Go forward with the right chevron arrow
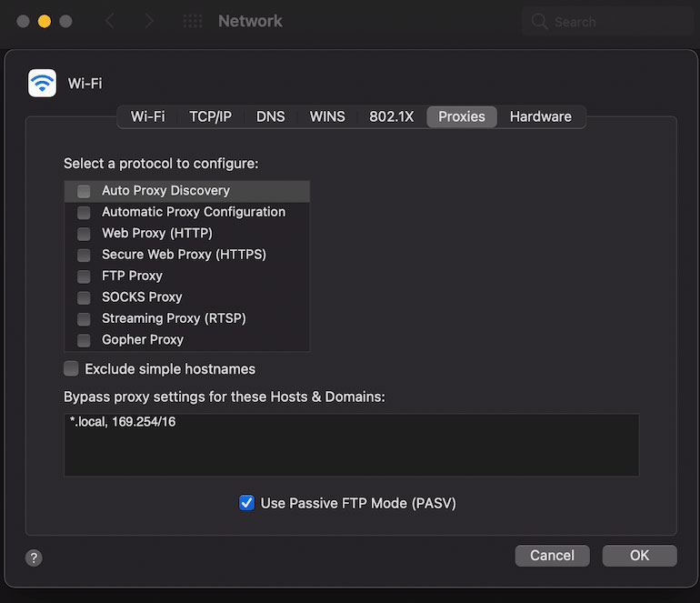Image resolution: width=700 pixels, height=603 pixels. (x=149, y=21)
